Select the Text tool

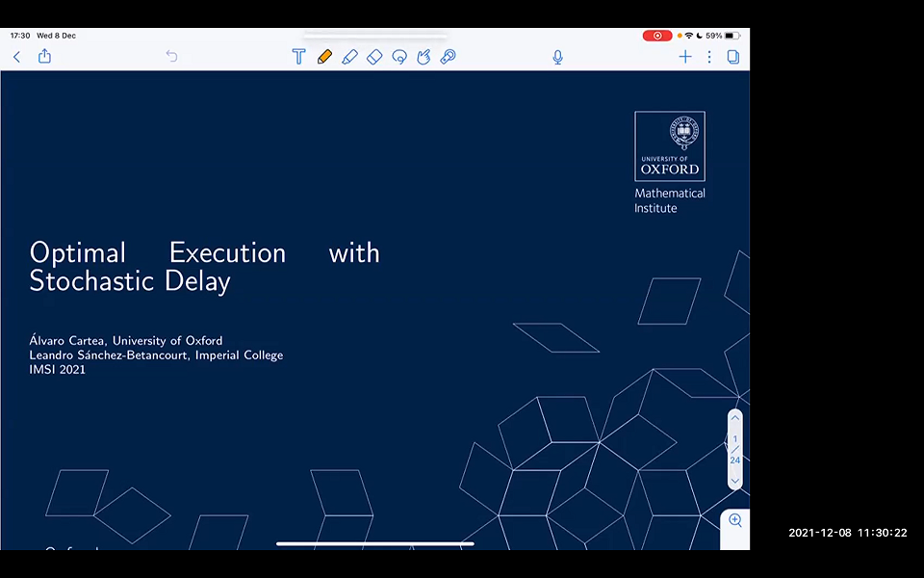point(298,57)
